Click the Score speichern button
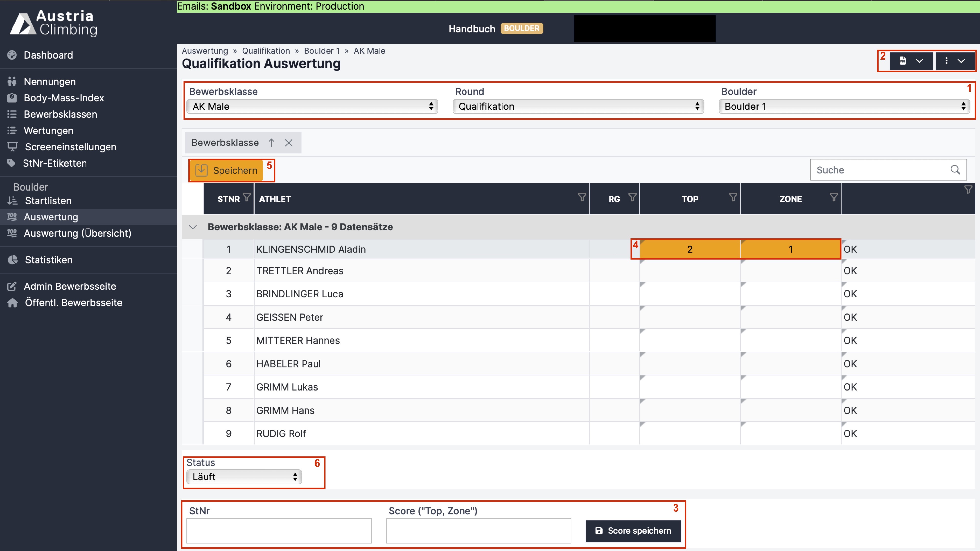The image size is (980, 551). [633, 530]
